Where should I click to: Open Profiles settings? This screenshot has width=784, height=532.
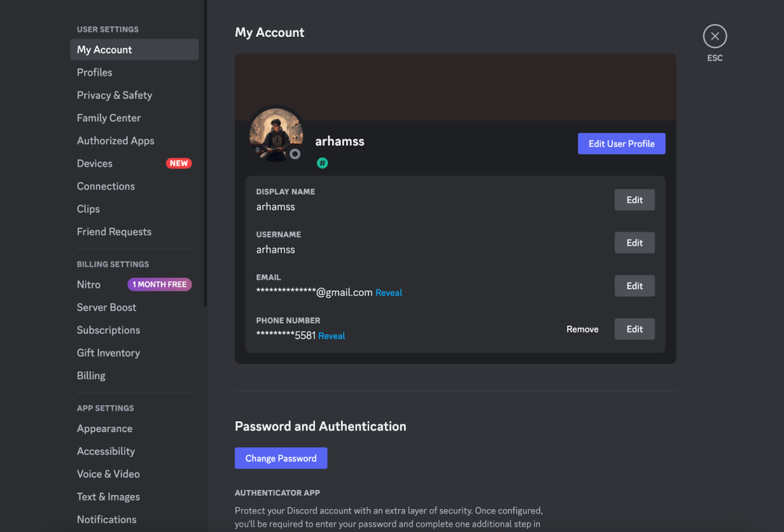94,72
